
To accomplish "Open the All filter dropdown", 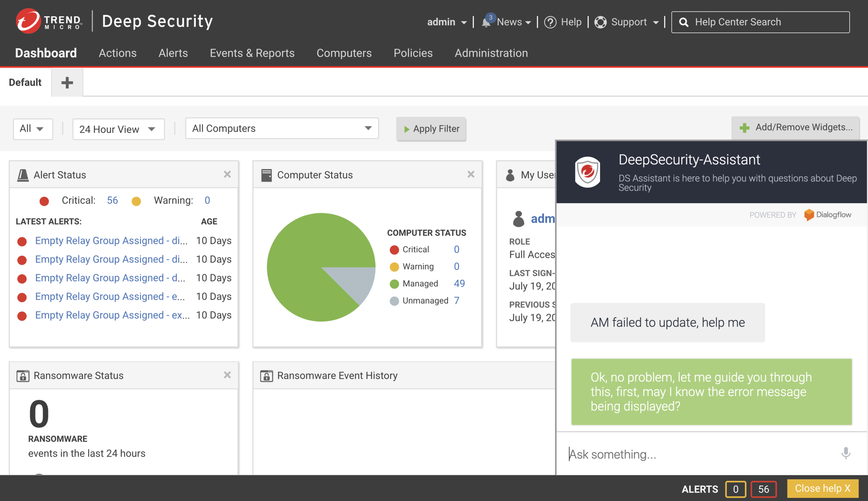I will pos(33,129).
